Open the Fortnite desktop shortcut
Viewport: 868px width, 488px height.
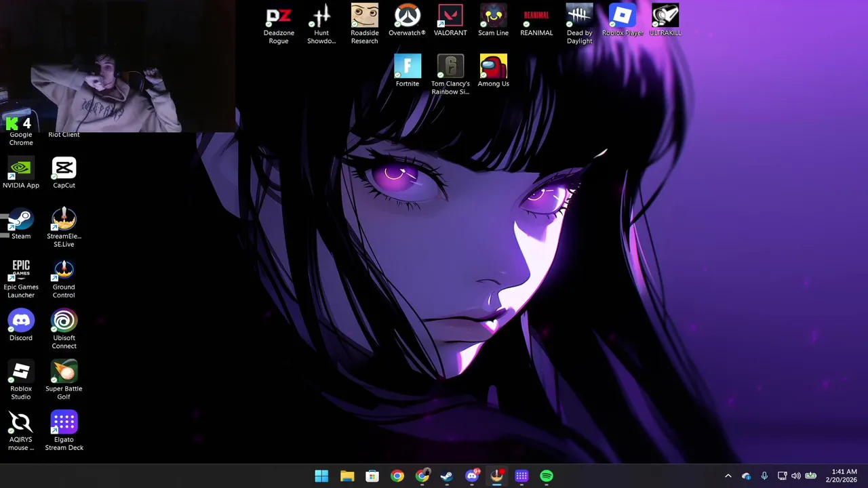pyautogui.click(x=407, y=71)
